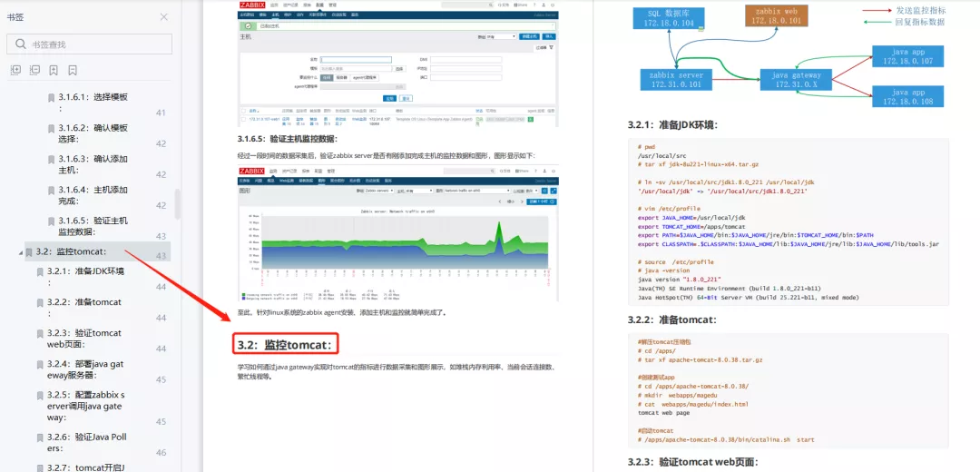Screen dimensions: 980x472
Task: Click the expand-all bookmarks plus icon
Action: click(16, 70)
